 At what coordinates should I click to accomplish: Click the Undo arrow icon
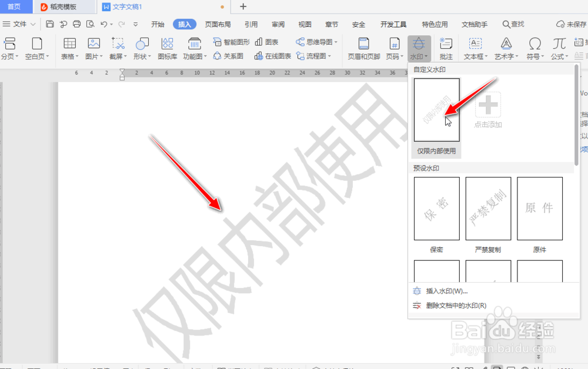click(103, 24)
